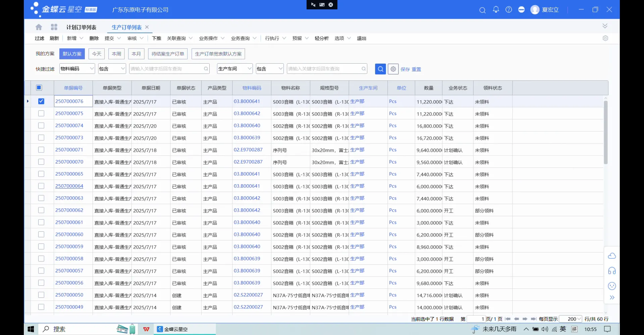Uncheck the row 2507000076 checkbox
Viewport: 644px width, 335px height.
click(41, 101)
